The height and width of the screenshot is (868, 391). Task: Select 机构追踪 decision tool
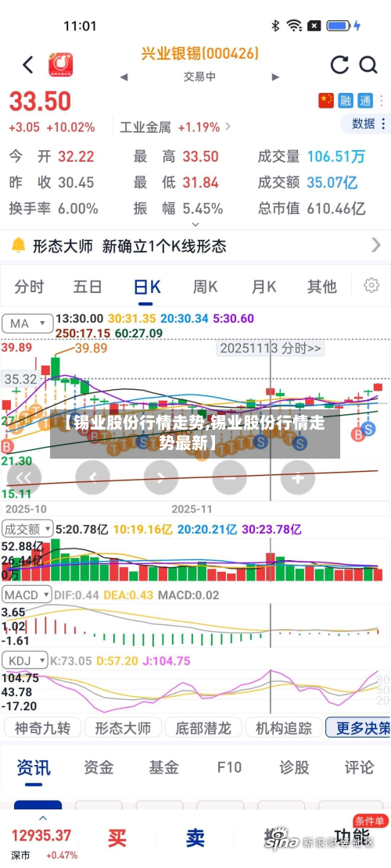[283, 728]
